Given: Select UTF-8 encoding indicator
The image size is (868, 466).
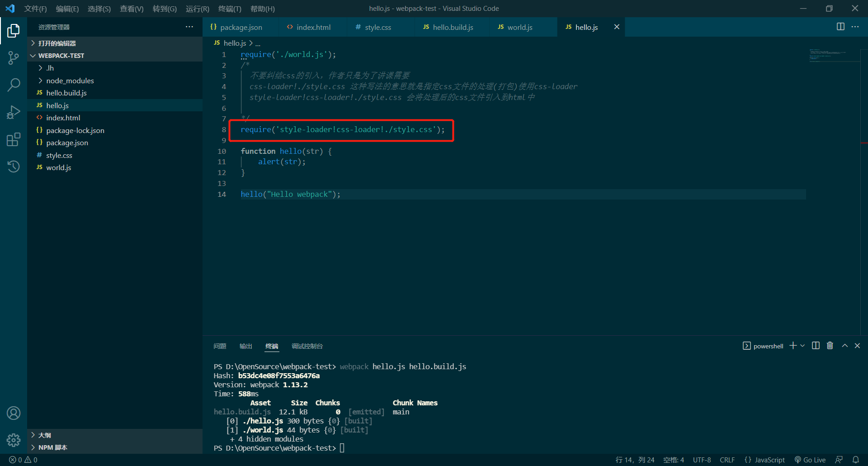Looking at the screenshot, I should pos(702,460).
